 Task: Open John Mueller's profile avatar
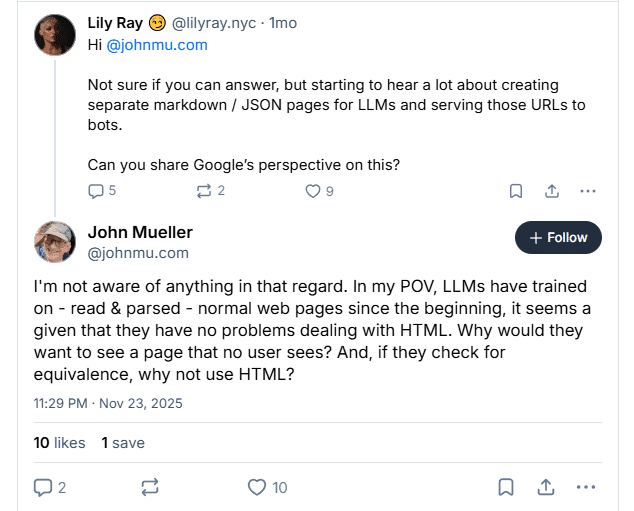tap(55, 243)
